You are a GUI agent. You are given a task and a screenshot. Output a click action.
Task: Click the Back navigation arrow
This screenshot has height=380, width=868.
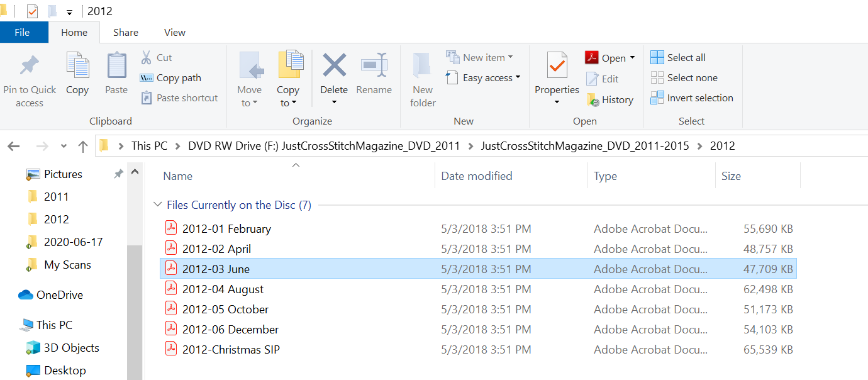14,146
